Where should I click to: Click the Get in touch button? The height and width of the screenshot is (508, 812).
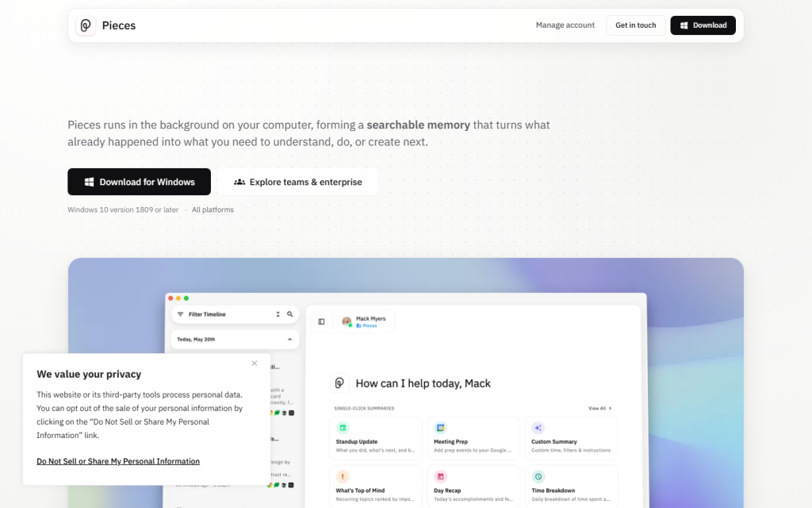tap(635, 25)
